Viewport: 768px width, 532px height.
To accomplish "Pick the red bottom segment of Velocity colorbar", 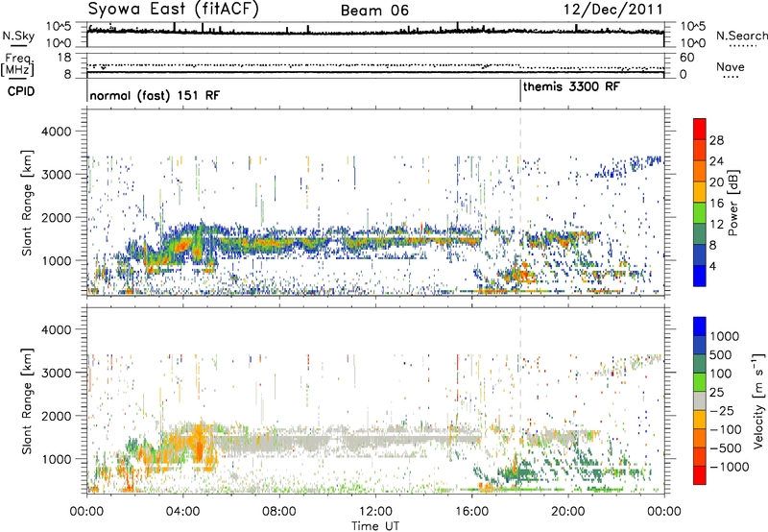I will pyautogui.click(x=700, y=475).
